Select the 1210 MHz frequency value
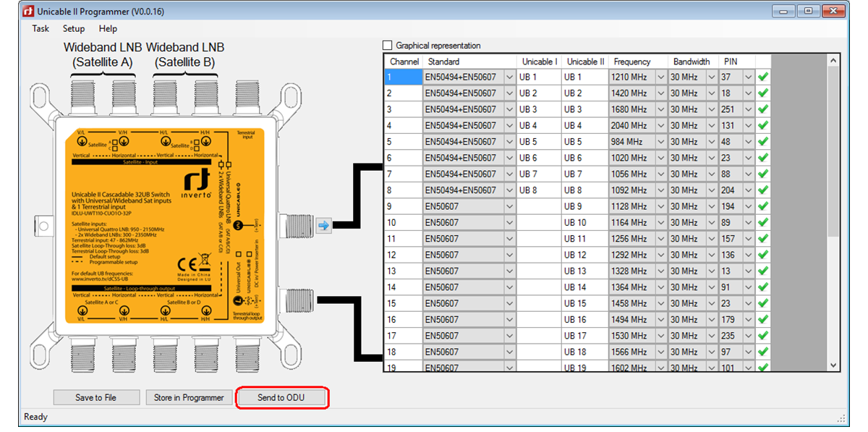The height and width of the screenshot is (432, 868). (631, 77)
